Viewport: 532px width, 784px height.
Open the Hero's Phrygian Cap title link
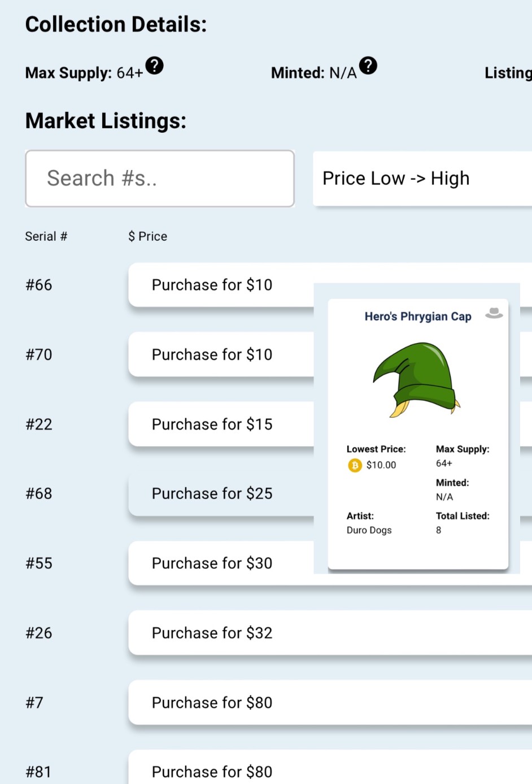pos(417,317)
